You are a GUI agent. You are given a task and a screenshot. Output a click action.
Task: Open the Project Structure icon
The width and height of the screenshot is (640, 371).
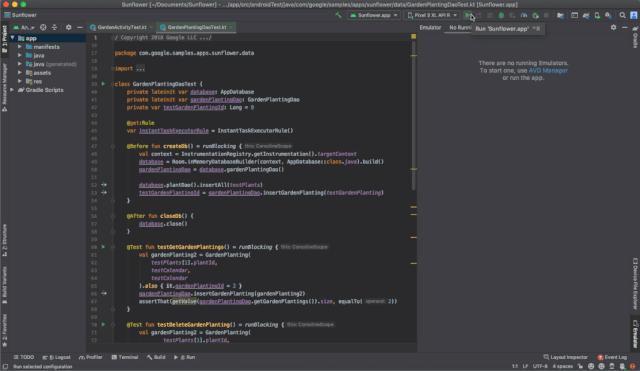pyautogui.click(x=560, y=15)
